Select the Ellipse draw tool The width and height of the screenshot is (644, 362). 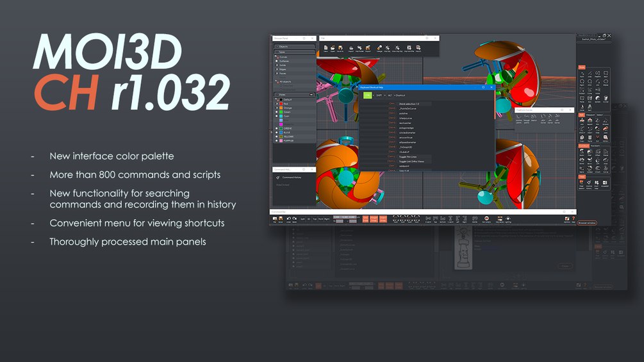click(606, 83)
